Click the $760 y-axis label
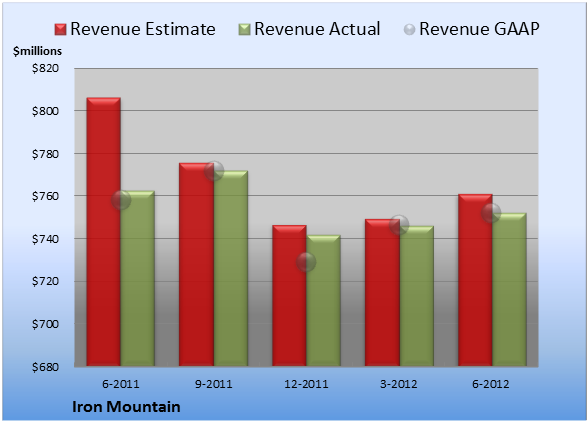This screenshot has width=588, height=422. pos(45,196)
